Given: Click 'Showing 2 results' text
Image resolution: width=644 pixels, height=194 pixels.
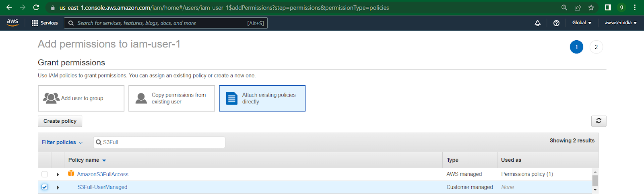Looking at the screenshot, I should point(572,140).
